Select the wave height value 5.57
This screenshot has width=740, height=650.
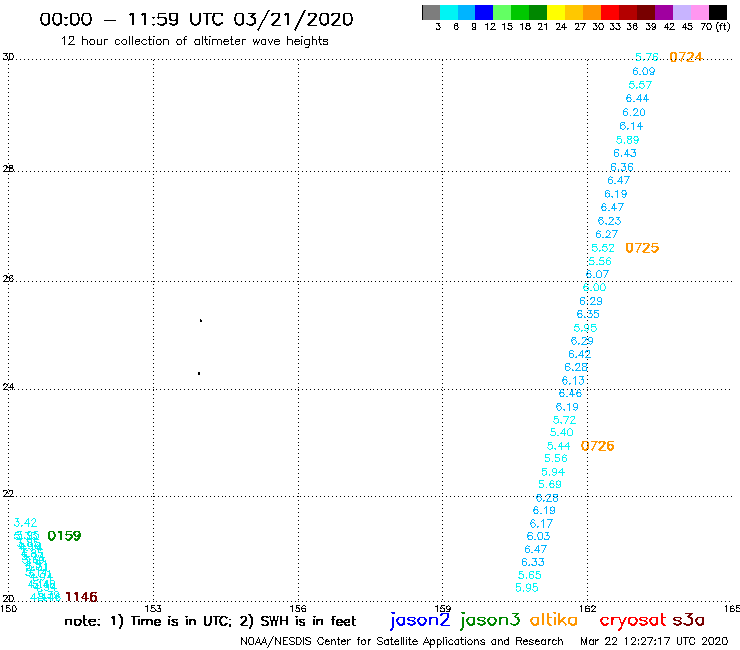click(640, 85)
